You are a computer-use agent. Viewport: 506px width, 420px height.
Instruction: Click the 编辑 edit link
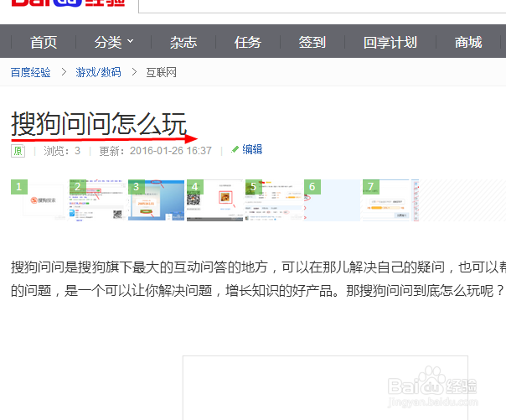(x=252, y=149)
